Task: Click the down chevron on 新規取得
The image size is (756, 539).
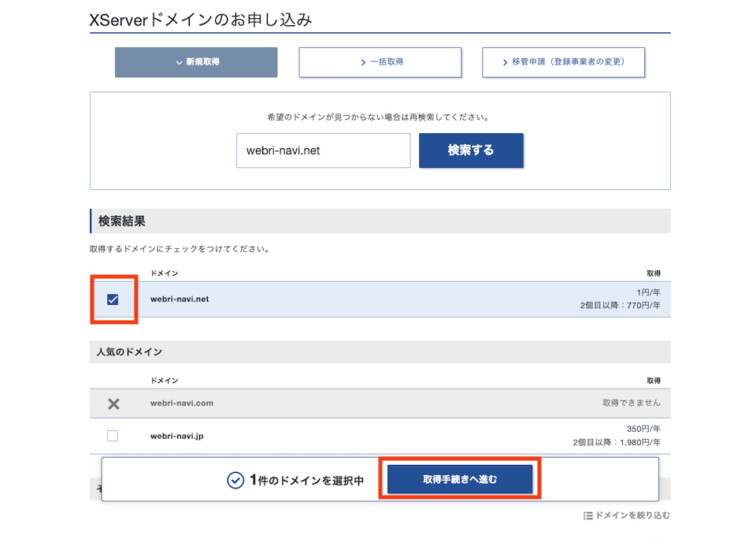Action: [179, 62]
